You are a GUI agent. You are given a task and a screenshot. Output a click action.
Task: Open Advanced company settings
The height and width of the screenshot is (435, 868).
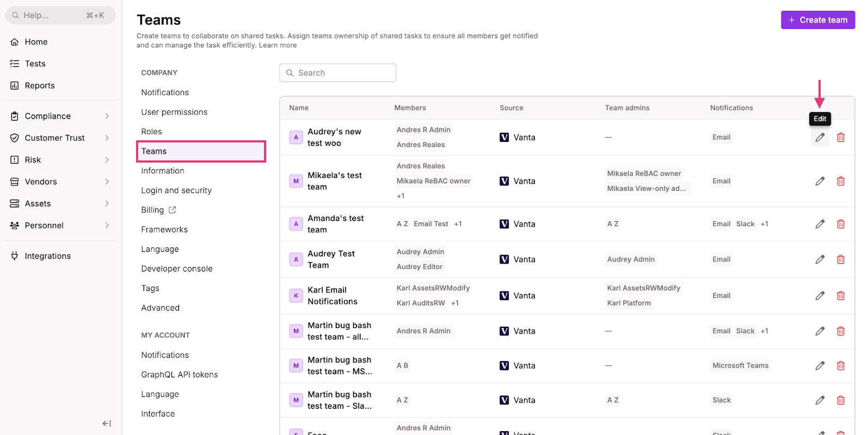160,308
